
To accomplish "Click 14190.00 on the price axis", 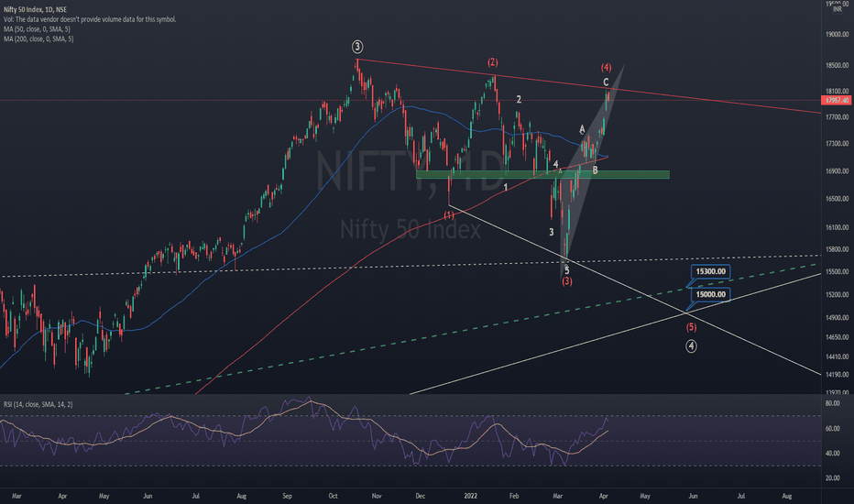I will tap(838, 375).
